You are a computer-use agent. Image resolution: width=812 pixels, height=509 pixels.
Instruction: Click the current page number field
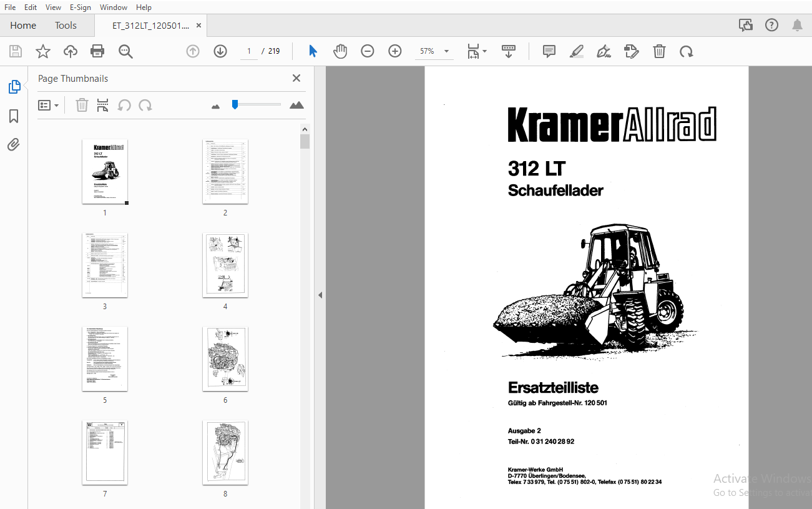[x=248, y=51]
